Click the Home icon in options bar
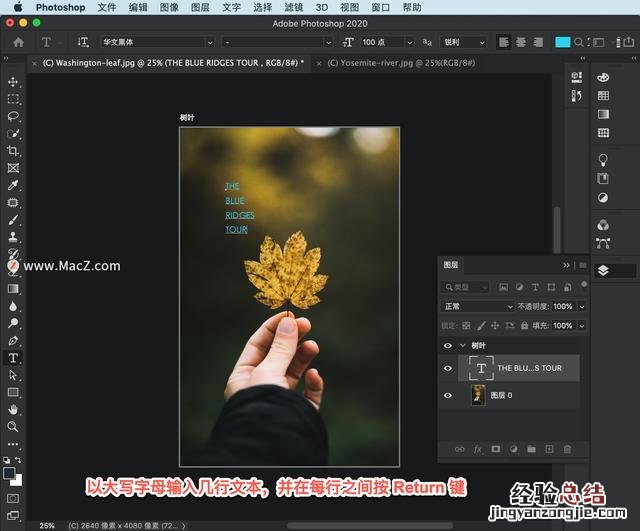Image resolution: width=640 pixels, height=531 pixels. pyautogui.click(x=19, y=43)
